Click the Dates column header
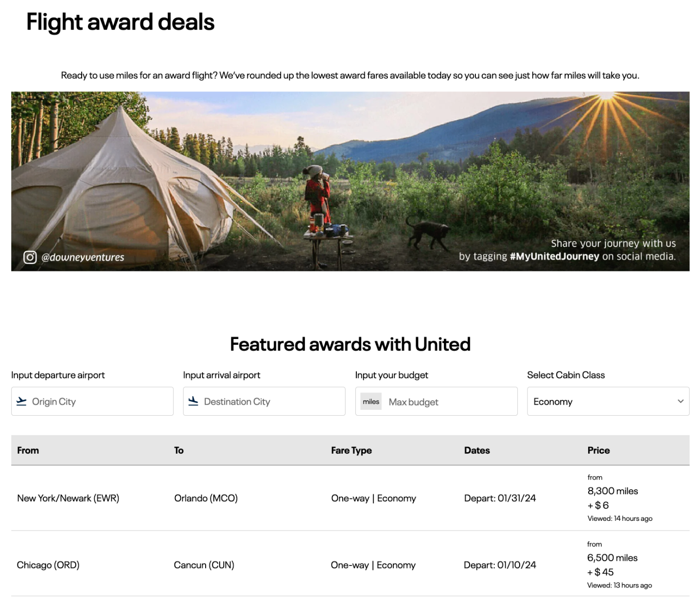The height and width of the screenshot is (603, 700). tap(477, 450)
